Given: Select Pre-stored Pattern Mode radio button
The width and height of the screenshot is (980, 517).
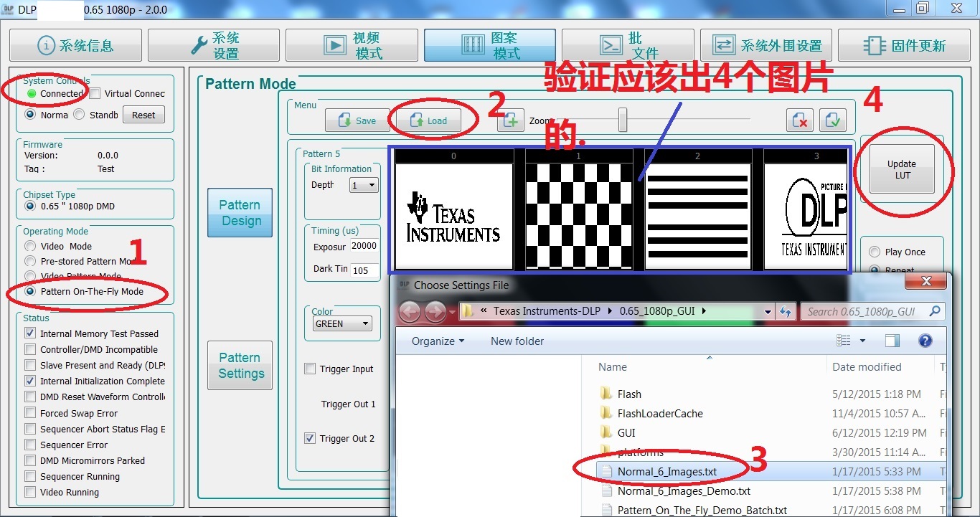Looking at the screenshot, I should [x=30, y=261].
